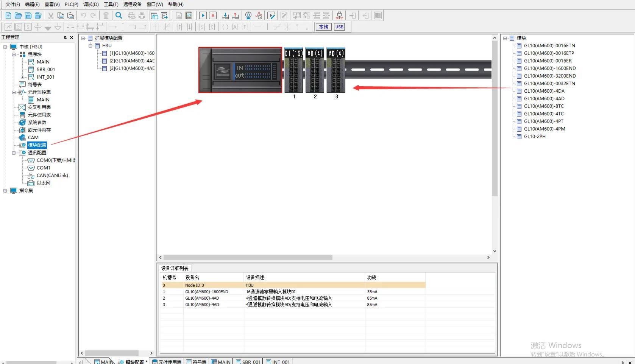
Task: Click the Find magnifier icon
Action: tap(119, 16)
